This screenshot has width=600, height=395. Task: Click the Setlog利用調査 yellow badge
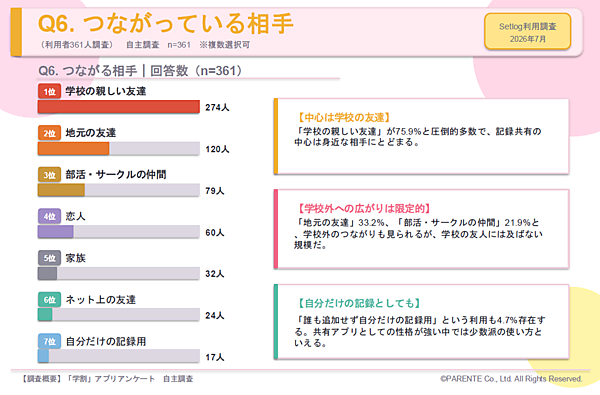[x=527, y=32]
